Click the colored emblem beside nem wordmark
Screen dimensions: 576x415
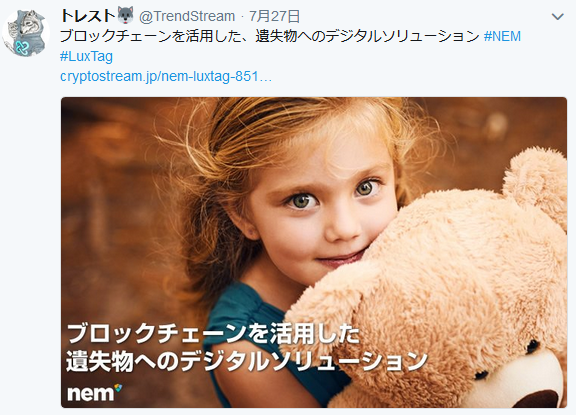(x=118, y=388)
